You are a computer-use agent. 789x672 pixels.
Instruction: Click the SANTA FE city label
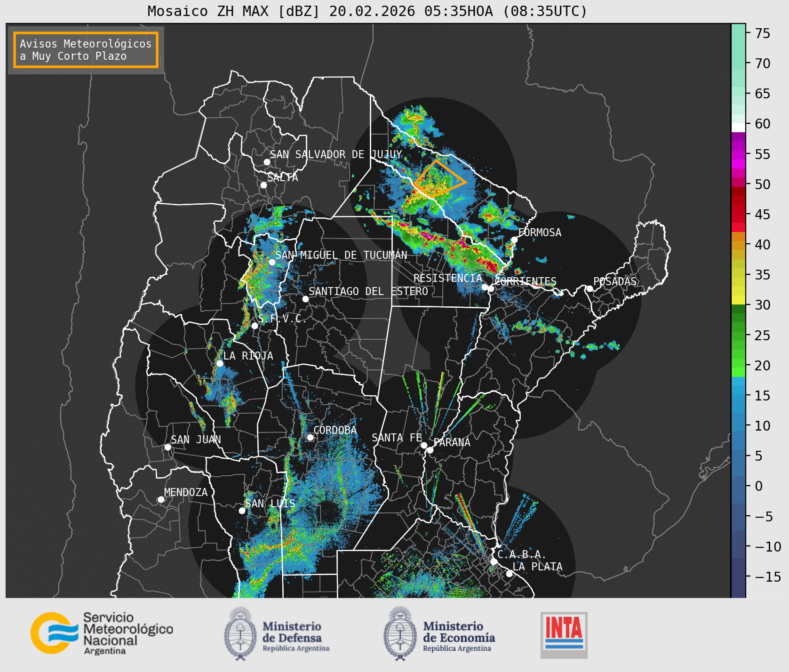pyautogui.click(x=397, y=438)
